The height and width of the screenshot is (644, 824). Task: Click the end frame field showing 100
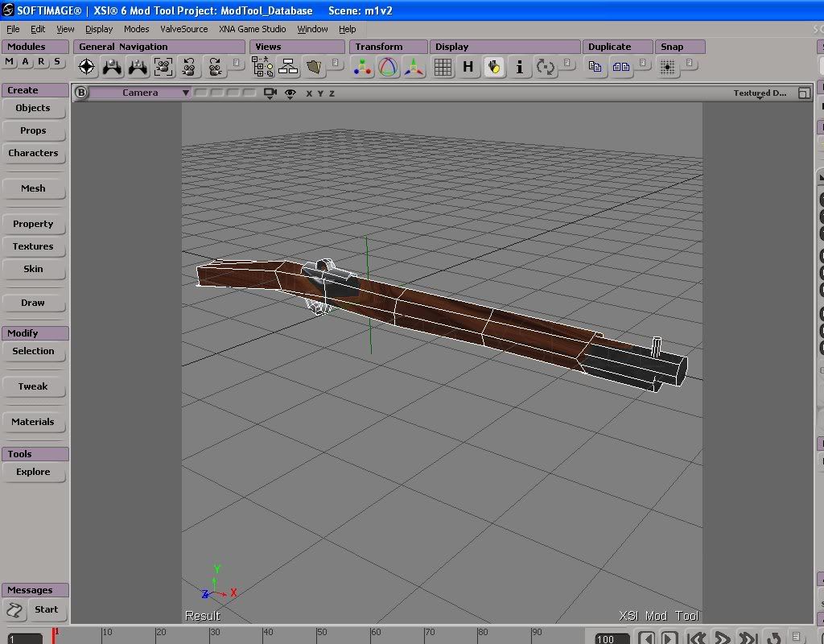tap(612, 638)
